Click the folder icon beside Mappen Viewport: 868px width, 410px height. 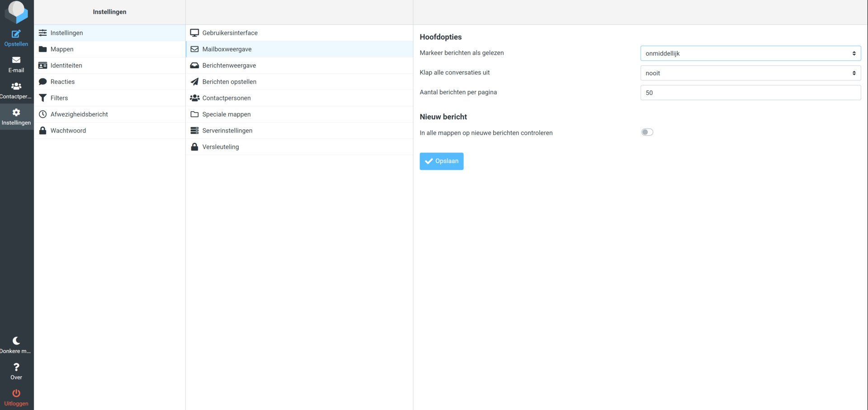(x=43, y=49)
